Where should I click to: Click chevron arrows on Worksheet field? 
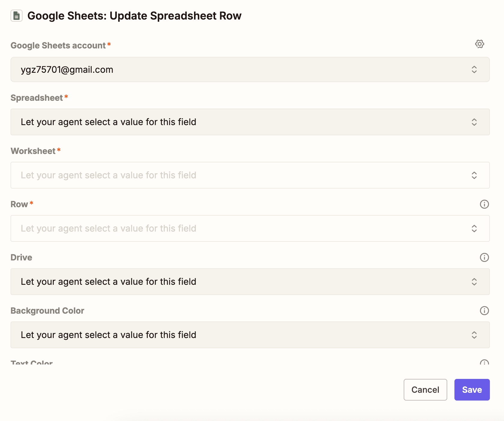[x=474, y=175]
